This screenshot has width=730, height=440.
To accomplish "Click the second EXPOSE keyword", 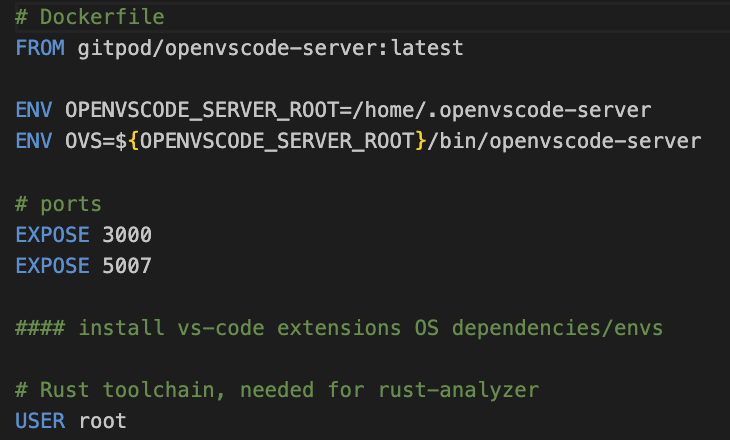I will point(53,265).
